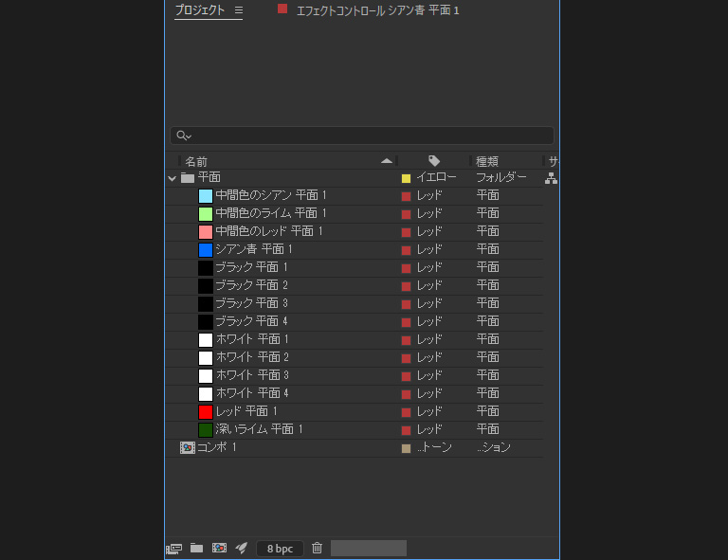
Task: Click white thumbnail of ホワイト 平面 1
Action: 206,340
